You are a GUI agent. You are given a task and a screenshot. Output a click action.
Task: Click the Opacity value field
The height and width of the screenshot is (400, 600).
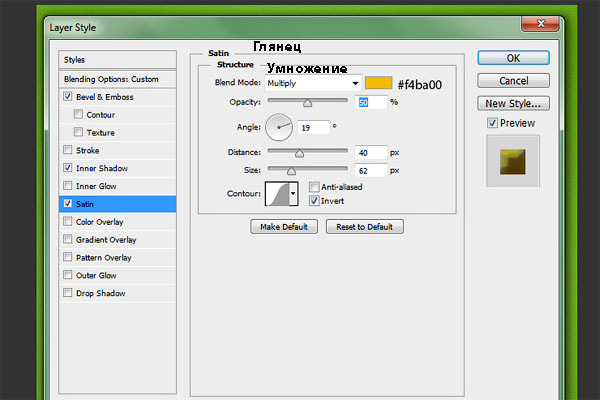point(371,102)
